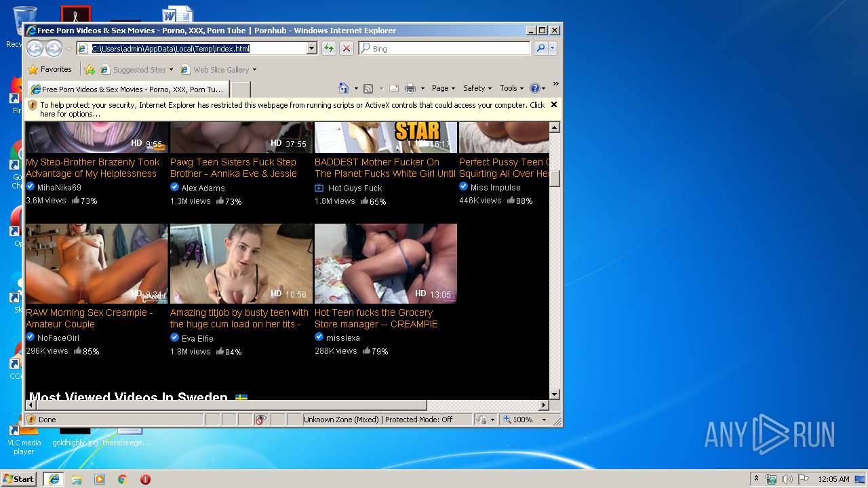This screenshot has height=488, width=868.
Task: Click the Read Mail envelope icon
Action: [x=393, y=88]
